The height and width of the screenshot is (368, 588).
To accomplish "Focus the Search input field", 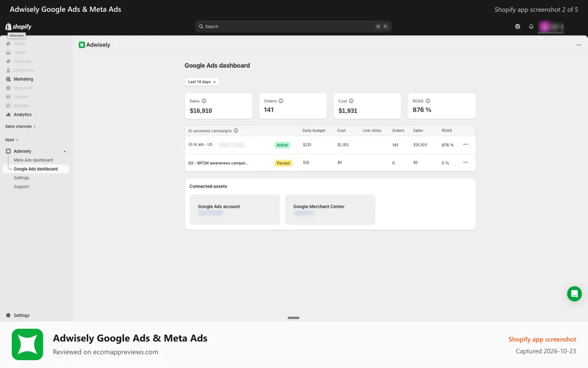I will tap(294, 26).
